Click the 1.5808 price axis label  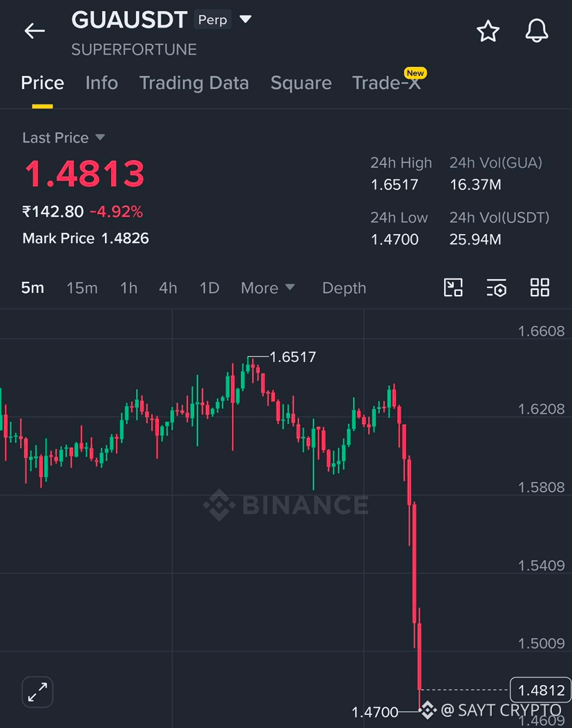(542, 487)
